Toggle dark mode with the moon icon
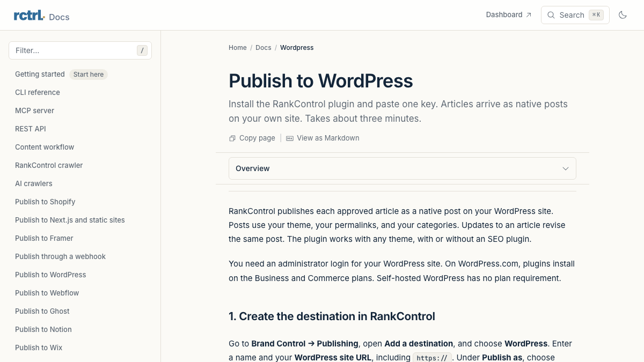Viewport: 644px width, 362px height. tap(623, 15)
